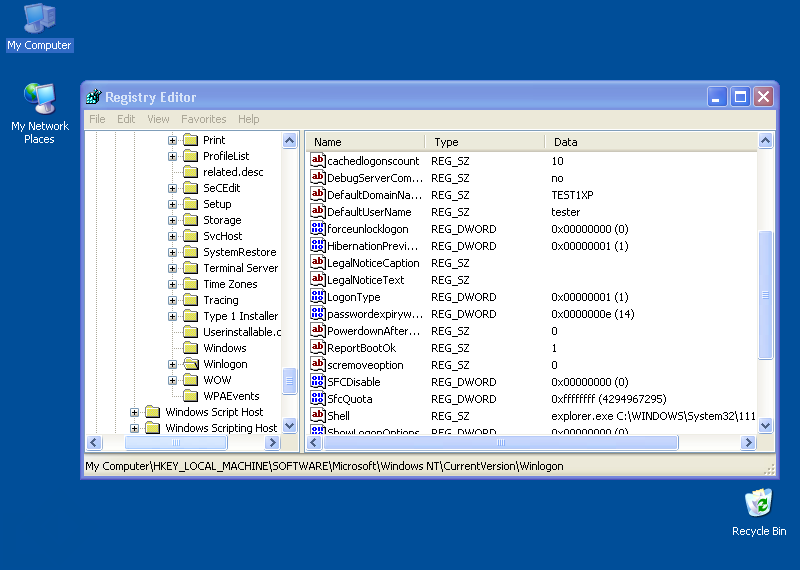This screenshot has width=800, height=570.
Task: Open the View menu
Action: (158, 119)
